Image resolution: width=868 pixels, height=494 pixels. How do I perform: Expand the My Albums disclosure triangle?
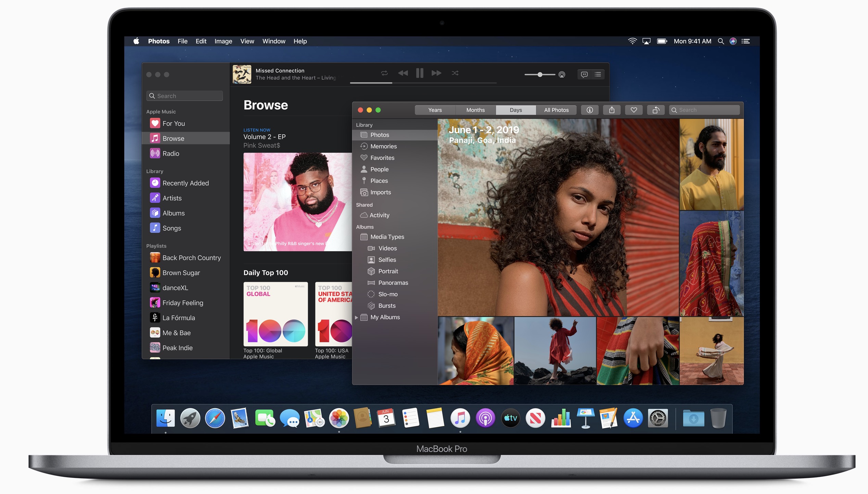pos(356,317)
